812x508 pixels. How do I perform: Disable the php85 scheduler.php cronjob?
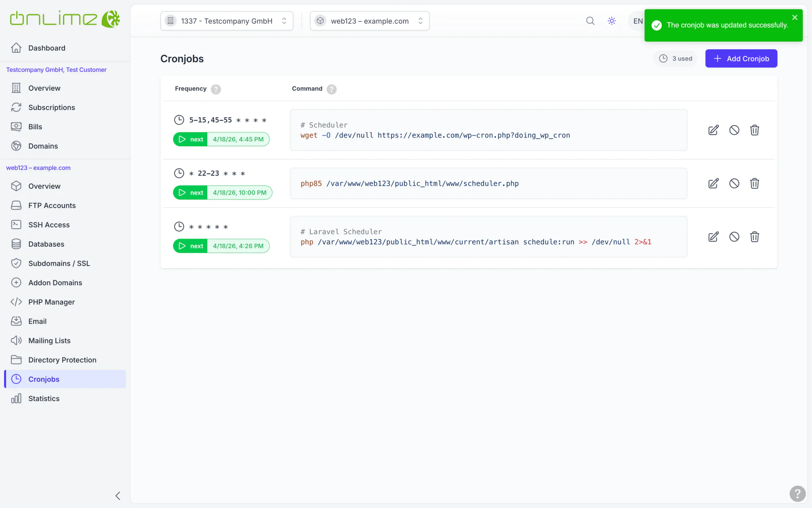tap(734, 183)
